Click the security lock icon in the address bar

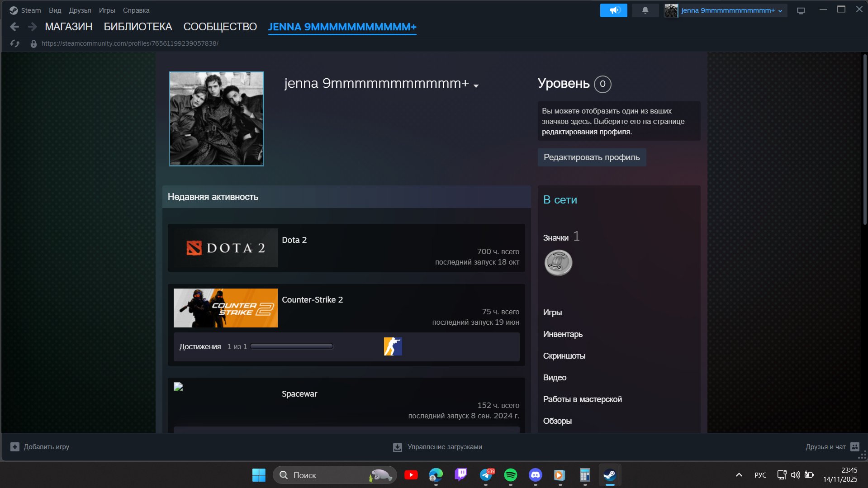click(x=32, y=43)
